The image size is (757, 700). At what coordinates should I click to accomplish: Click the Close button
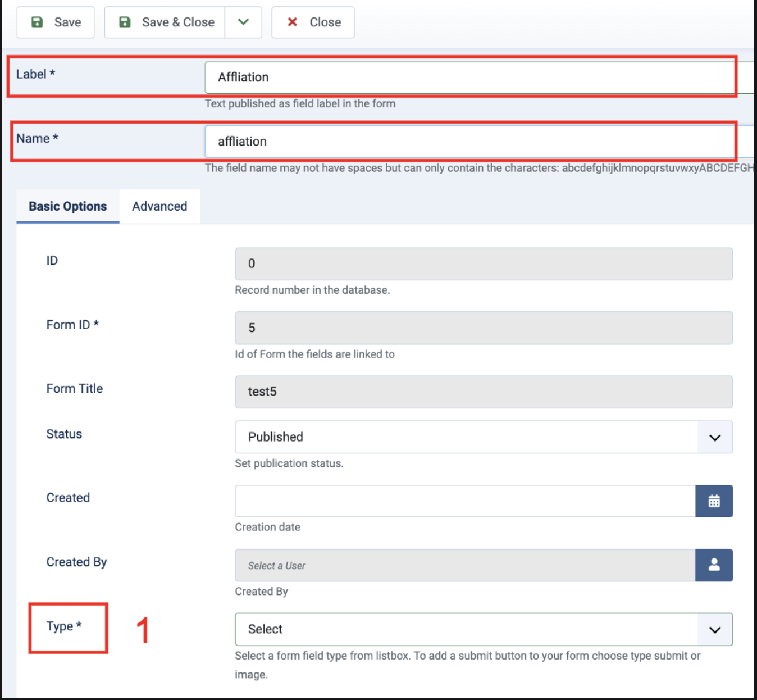tap(313, 22)
